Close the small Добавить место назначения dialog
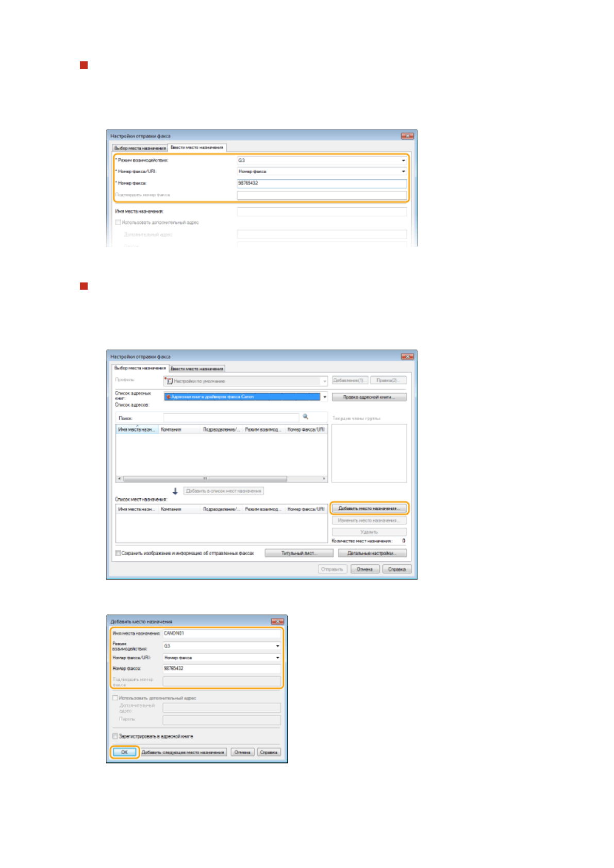Screen dimensions: 614x868 (x=277, y=622)
